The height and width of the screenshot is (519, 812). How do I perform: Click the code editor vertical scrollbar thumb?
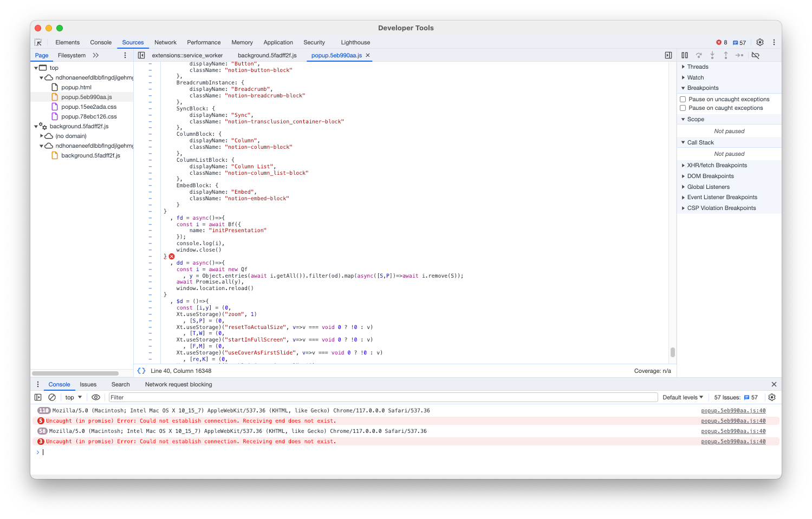pyautogui.click(x=672, y=352)
